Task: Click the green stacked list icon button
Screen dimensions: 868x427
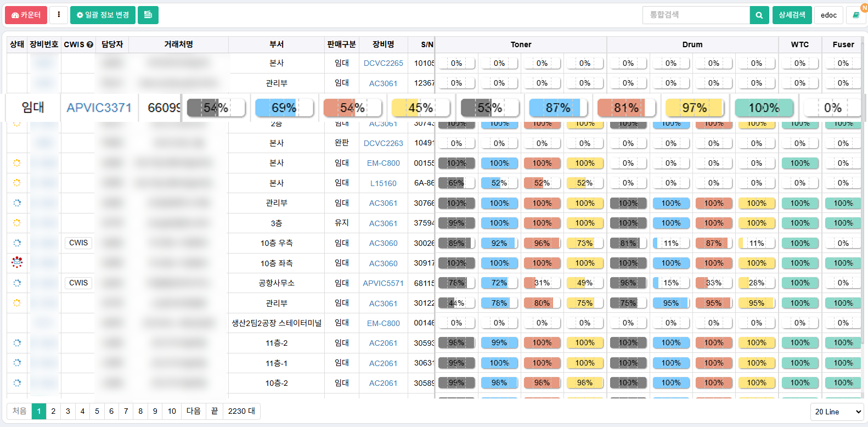Action: coord(148,15)
